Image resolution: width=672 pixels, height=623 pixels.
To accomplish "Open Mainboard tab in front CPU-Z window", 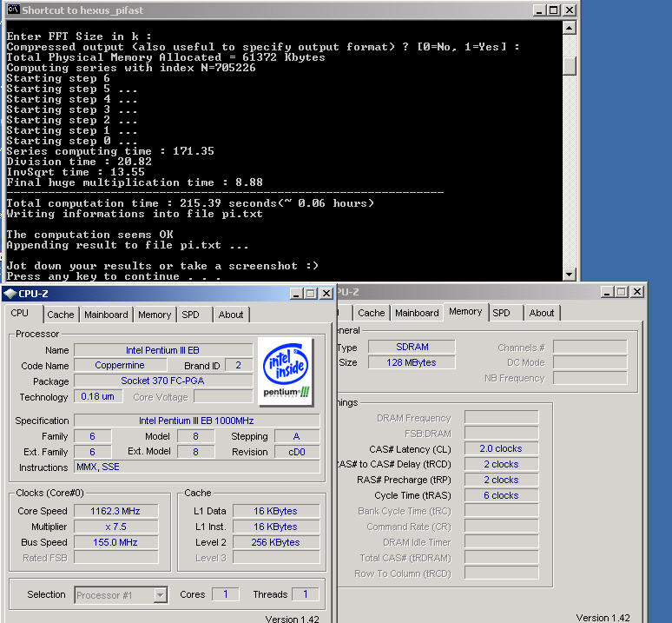I will [x=106, y=315].
